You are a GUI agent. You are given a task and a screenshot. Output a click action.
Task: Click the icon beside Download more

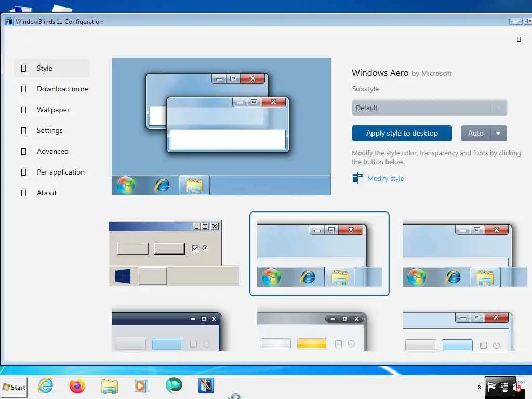click(23, 89)
